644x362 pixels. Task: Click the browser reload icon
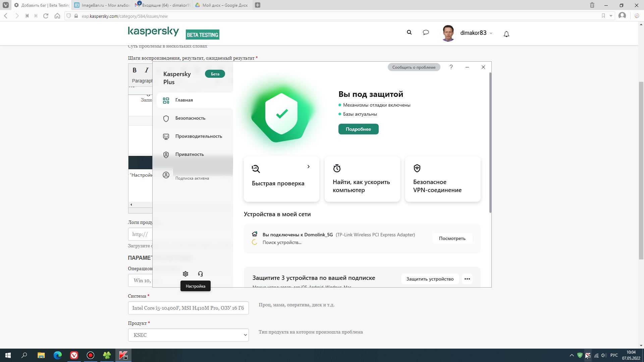click(x=46, y=16)
